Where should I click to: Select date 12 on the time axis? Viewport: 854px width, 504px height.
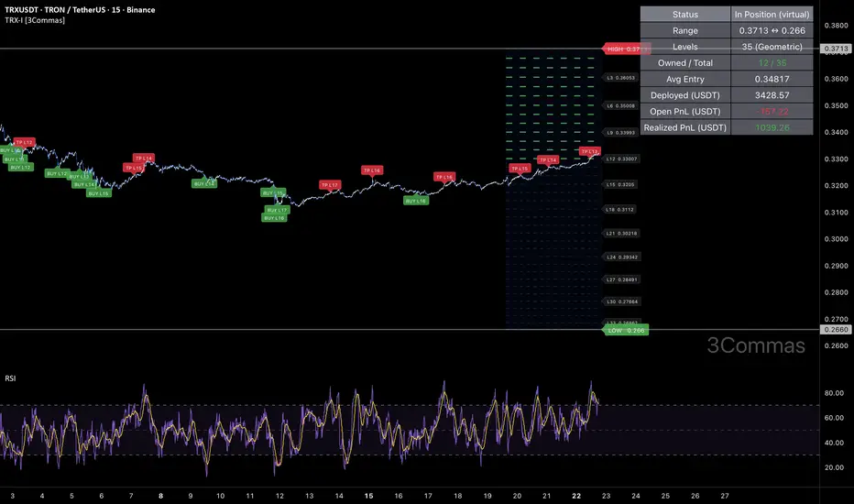tap(279, 496)
